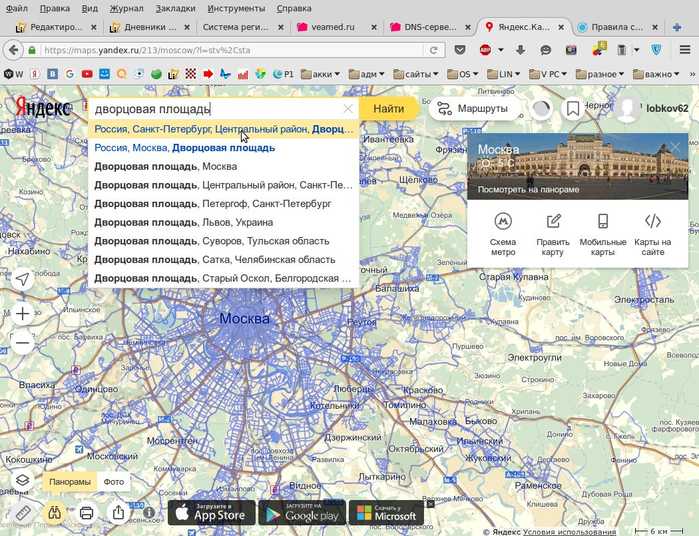This screenshot has width=699, height=536.
Task: Open the Файл menu
Action: point(17,8)
